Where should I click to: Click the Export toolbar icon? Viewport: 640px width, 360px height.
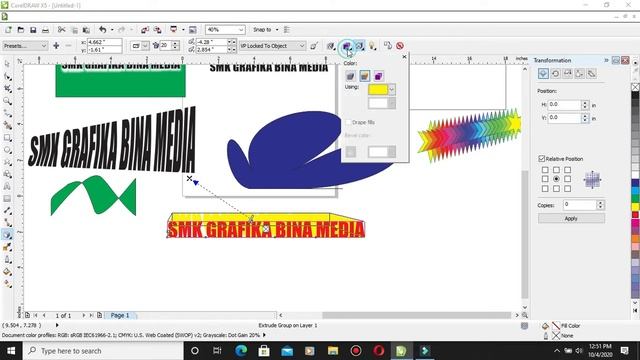point(158,30)
